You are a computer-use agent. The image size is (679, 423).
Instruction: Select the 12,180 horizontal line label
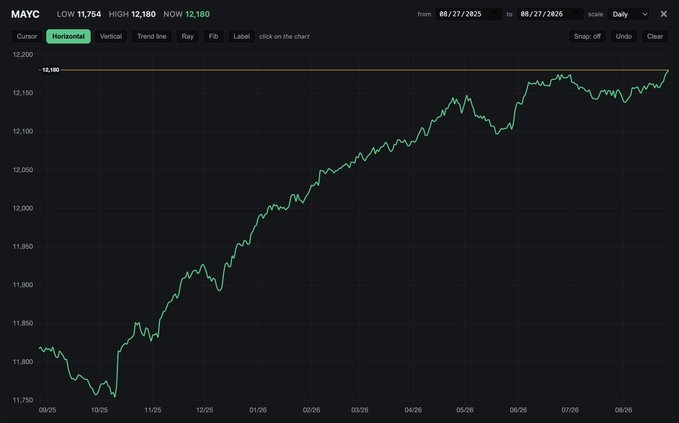(50, 70)
